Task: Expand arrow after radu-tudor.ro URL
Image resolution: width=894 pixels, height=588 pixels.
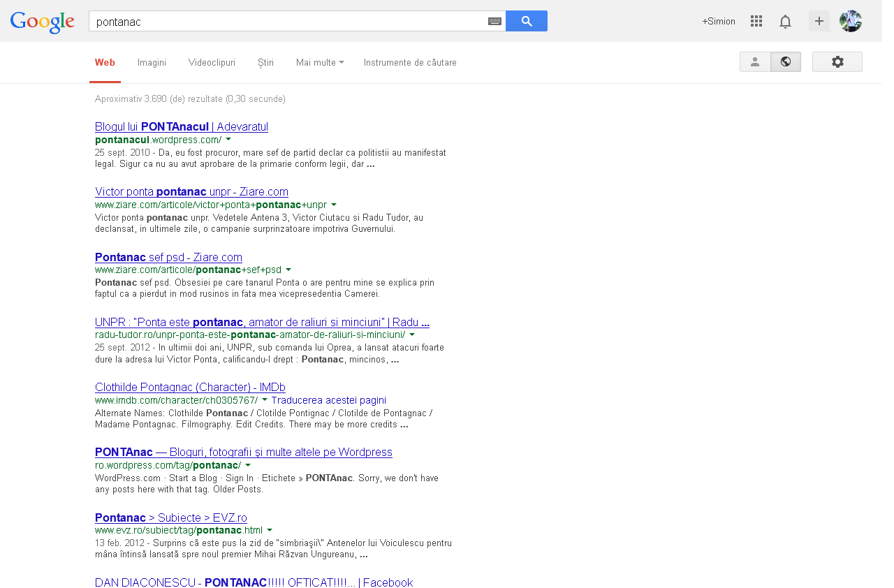Action: pos(412,335)
